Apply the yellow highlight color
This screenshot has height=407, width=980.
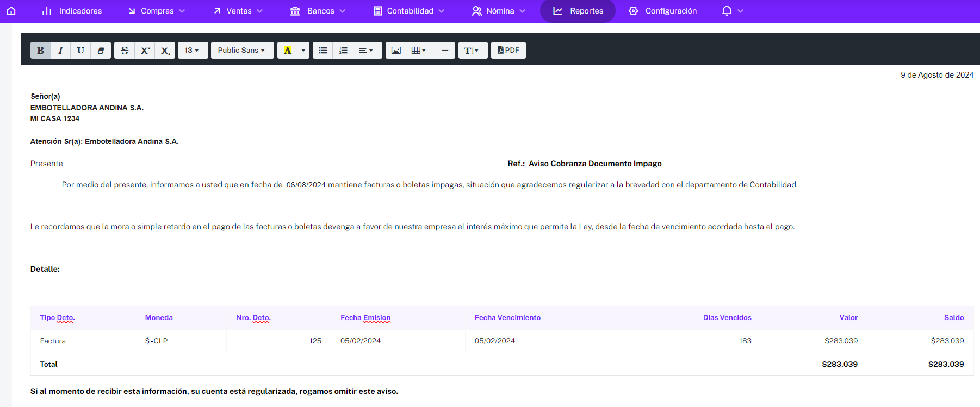pyautogui.click(x=287, y=51)
